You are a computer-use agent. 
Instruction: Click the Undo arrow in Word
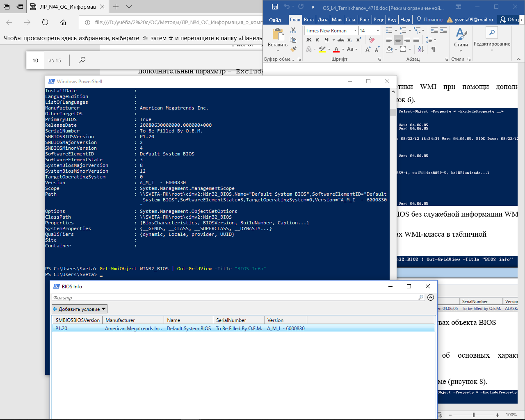(x=287, y=7)
